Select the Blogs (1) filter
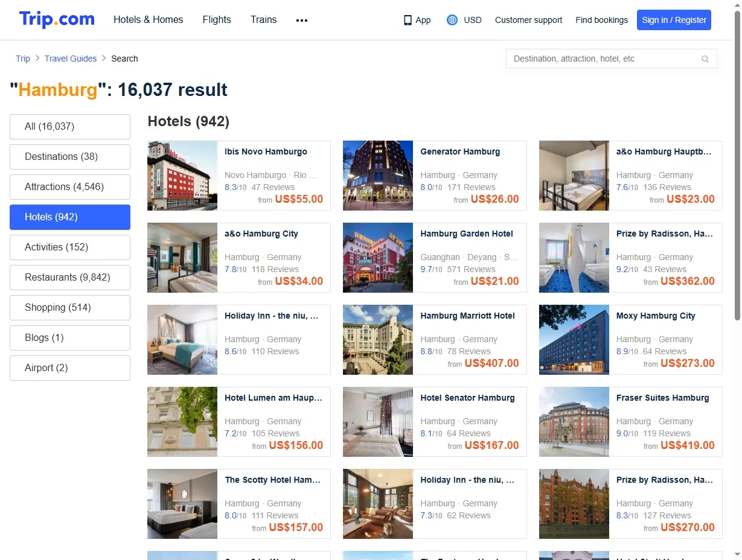 click(70, 338)
